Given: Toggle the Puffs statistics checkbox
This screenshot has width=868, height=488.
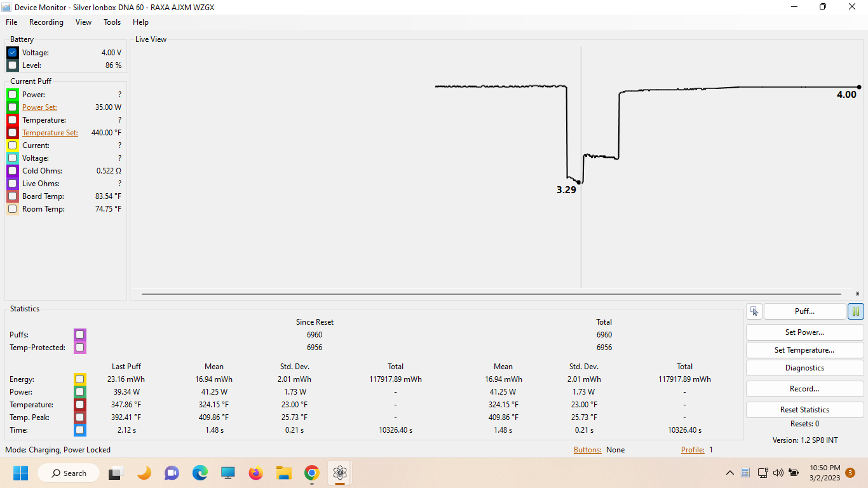Looking at the screenshot, I should [x=79, y=335].
